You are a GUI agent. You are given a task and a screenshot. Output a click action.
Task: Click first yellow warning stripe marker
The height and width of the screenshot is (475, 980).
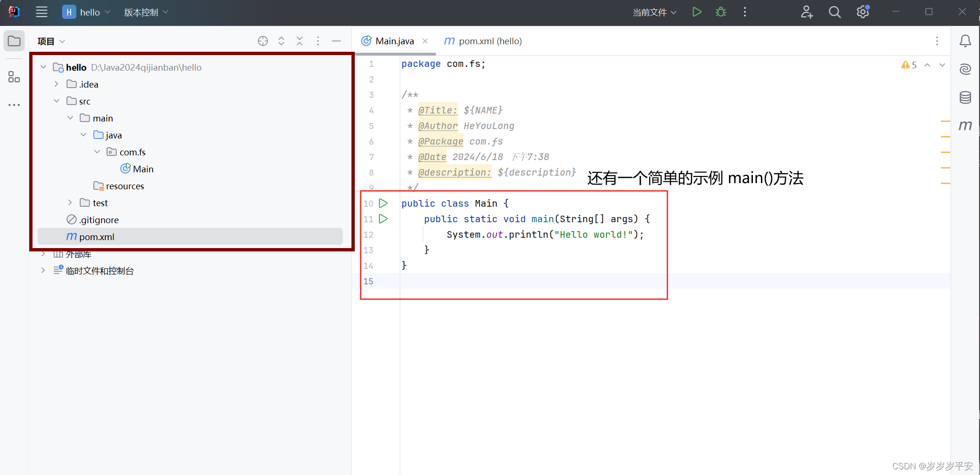(x=945, y=121)
